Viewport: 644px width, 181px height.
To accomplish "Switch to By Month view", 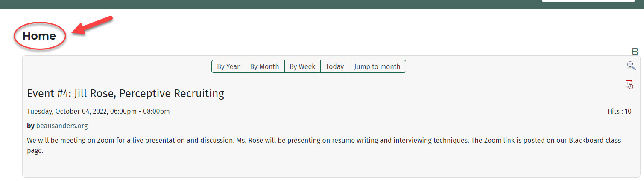I will click(264, 66).
